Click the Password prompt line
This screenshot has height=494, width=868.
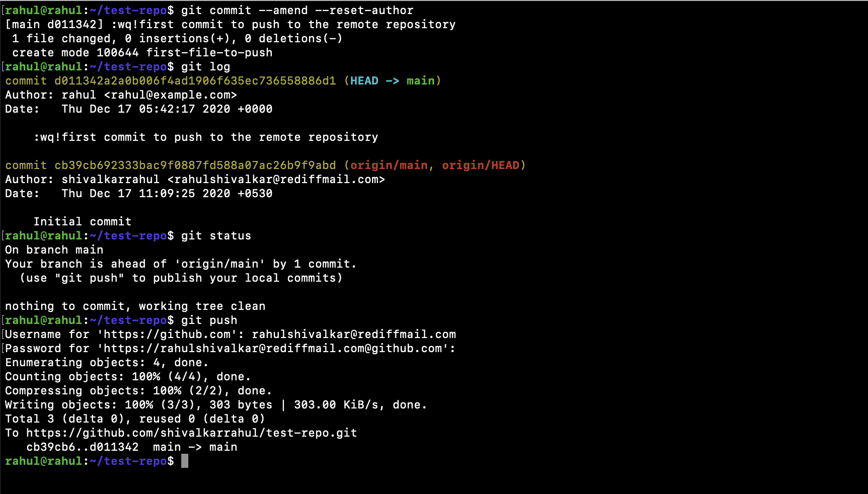(230, 348)
